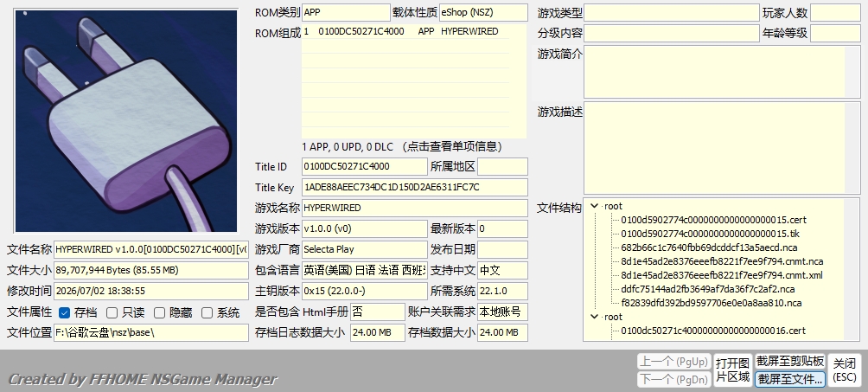Click the 游戏名称 field showing HYPERWIRED
Viewport: 868px width, 392px height.
(x=415, y=208)
